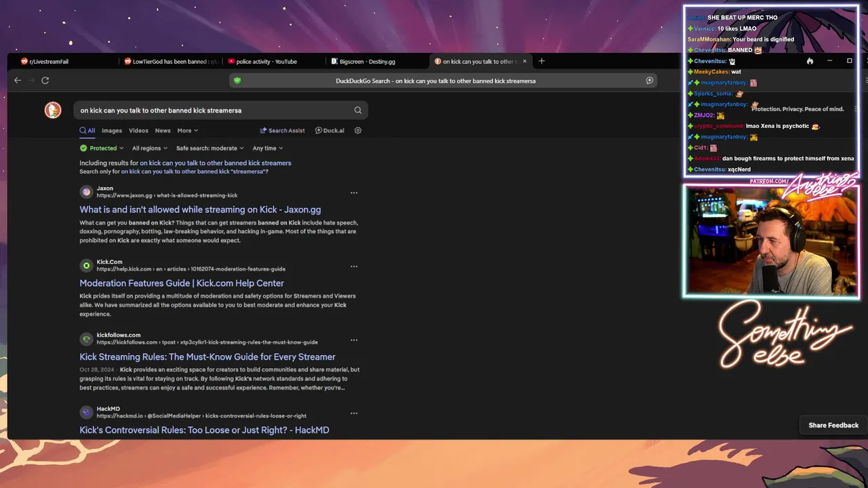Click the hackmd.io URL text

point(201,416)
